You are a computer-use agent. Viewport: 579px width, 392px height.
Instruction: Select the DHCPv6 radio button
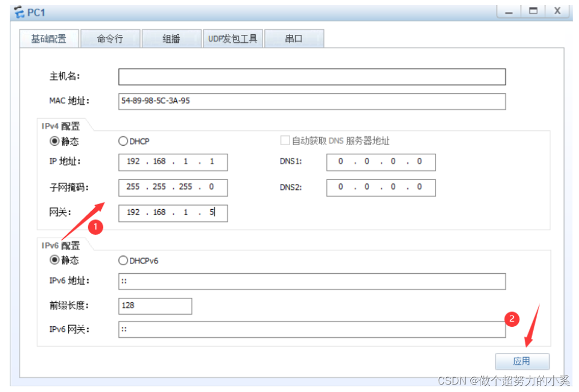pos(123,261)
